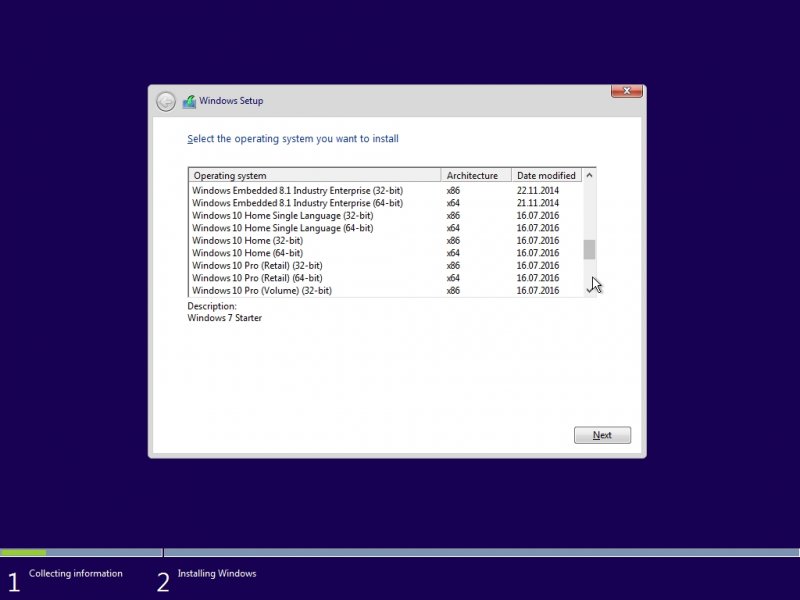Click the 21.11.2014 date cell
Viewport: 800px width, 600px height.
(x=538, y=203)
